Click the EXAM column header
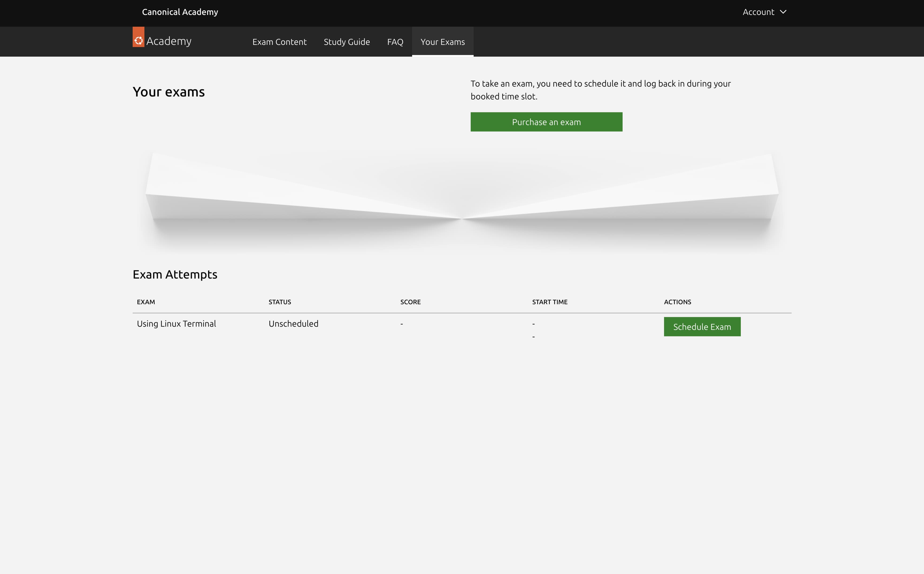Image resolution: width=924 pixels, height=574 pixels. [146, 302]
